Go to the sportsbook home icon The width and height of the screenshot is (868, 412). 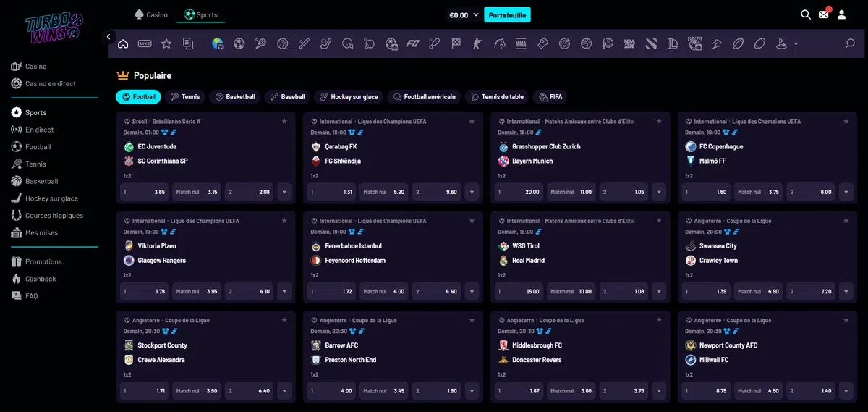123,43
